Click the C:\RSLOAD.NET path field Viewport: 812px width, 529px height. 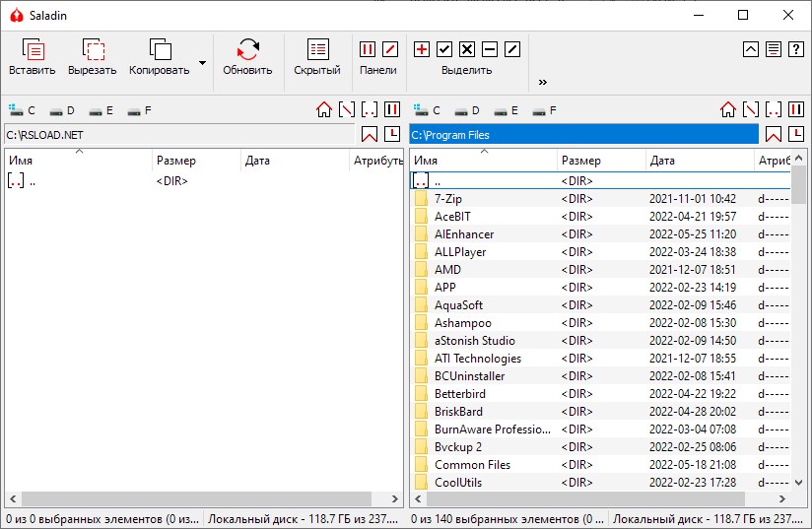click(179, 135)
